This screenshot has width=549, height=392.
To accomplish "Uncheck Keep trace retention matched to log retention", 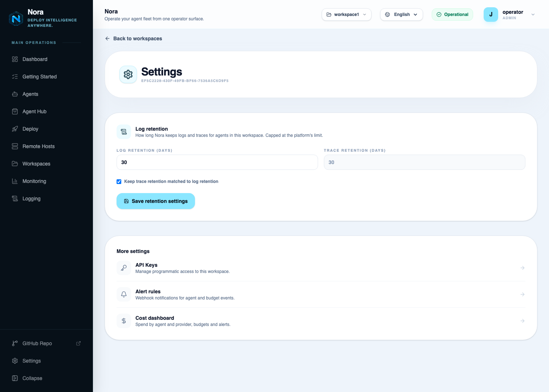I will [119, 181].
